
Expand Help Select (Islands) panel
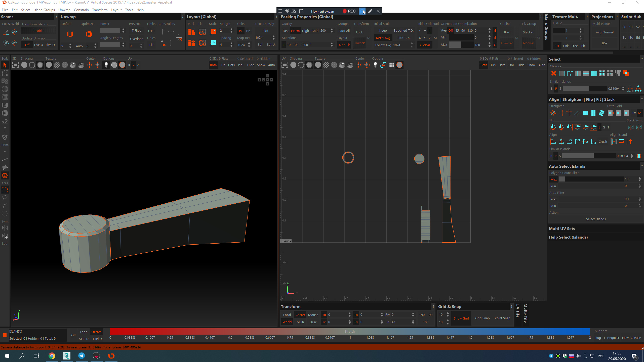click(568, 237)
